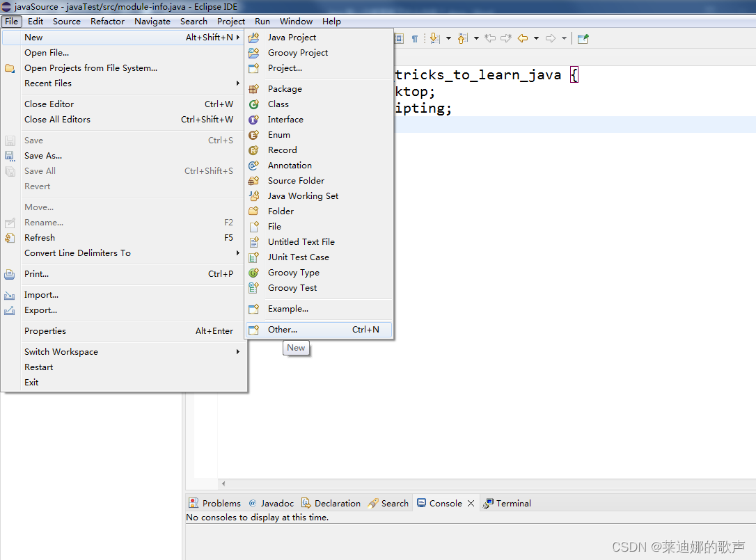Click in the highlighted editor line
756x560 pixels.
(575, 125)
